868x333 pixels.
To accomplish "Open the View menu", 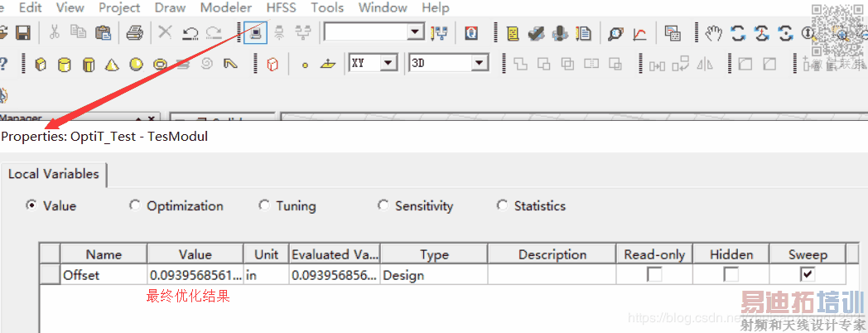I will 70,7.
